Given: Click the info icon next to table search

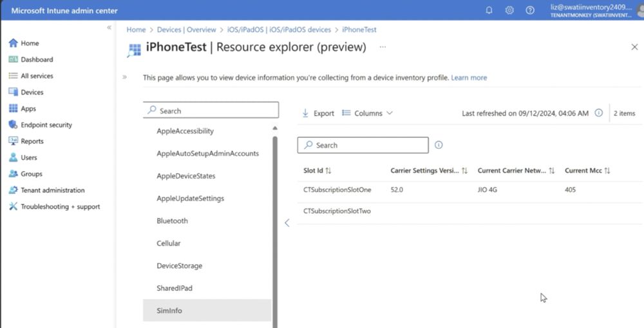Looking at the screenshot, I should pyautogui.click(x=439, y=145).
